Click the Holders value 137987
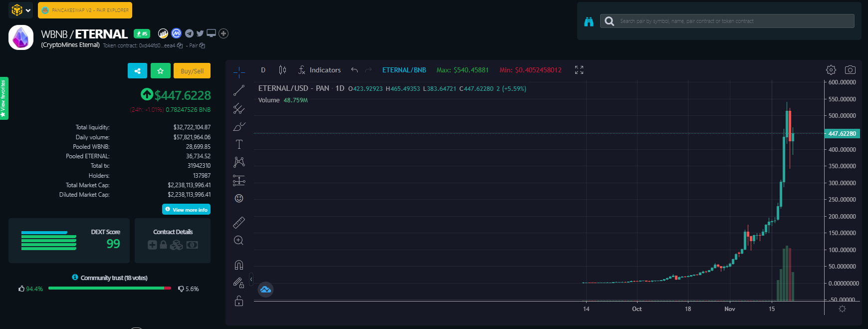The width and height of the screenshot is (868, 329). tap(202, 176)
